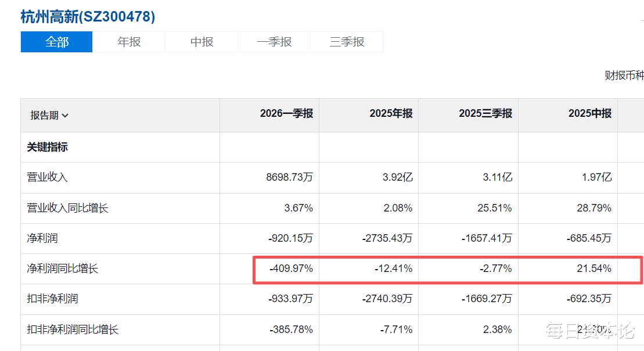Select the 扣非净利润 row label

[x=52, y=298]
